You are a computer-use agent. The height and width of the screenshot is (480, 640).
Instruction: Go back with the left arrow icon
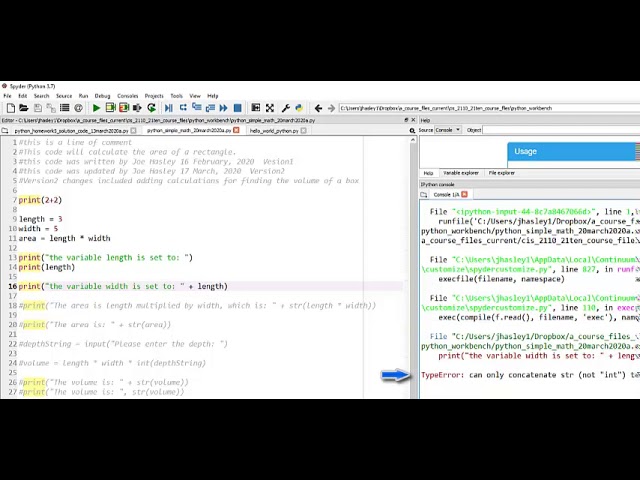318,108
